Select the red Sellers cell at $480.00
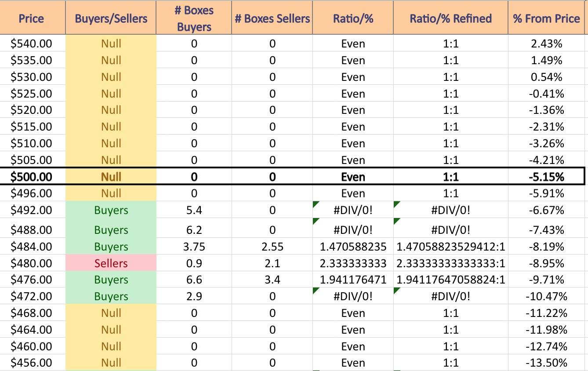This screenshot has width=588, height=371. click(111, 263)
